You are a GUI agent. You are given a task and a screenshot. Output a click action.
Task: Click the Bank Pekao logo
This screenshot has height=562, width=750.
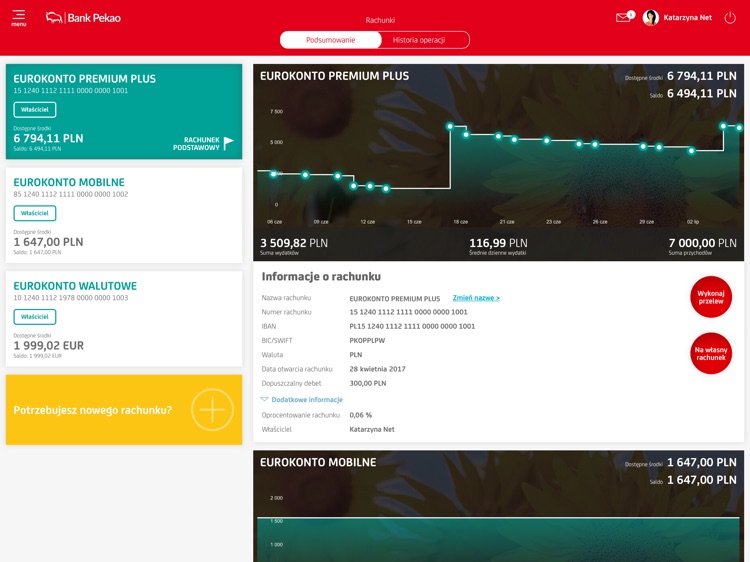click(83, 18)
